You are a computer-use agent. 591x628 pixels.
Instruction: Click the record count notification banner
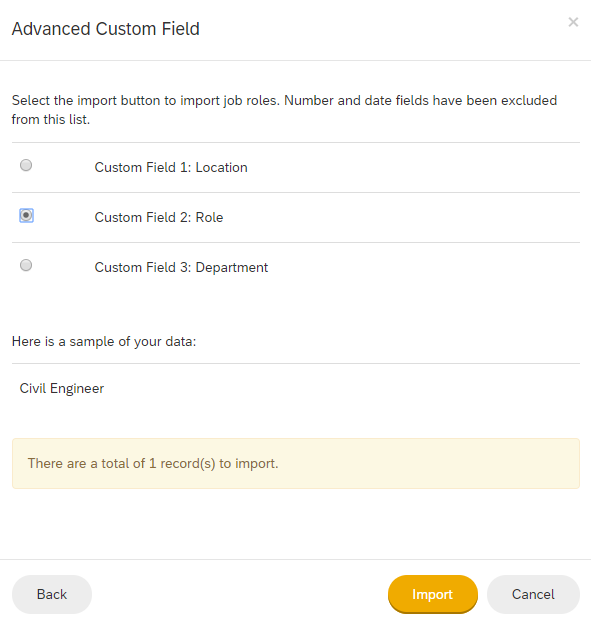296,463
